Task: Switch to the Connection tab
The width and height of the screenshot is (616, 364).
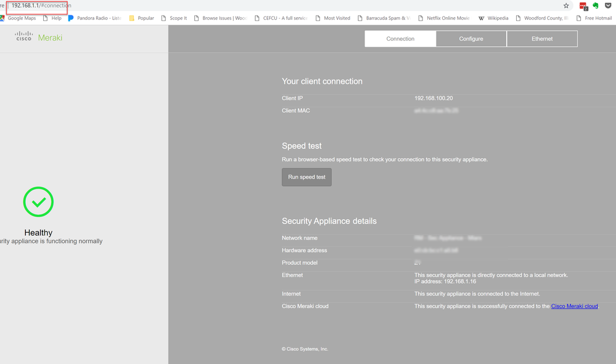Action: (x=400, y=39)
